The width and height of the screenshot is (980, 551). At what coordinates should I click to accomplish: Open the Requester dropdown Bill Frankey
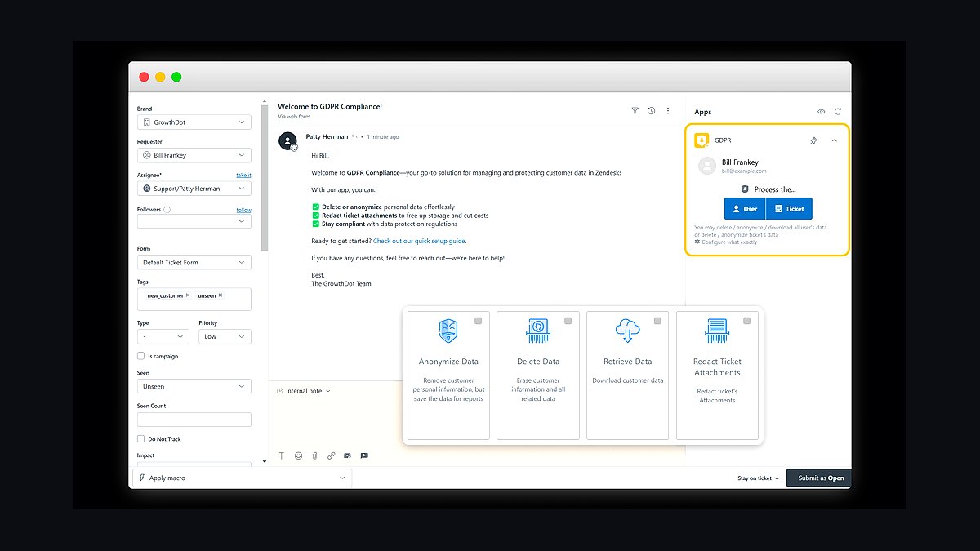point(194,155)
